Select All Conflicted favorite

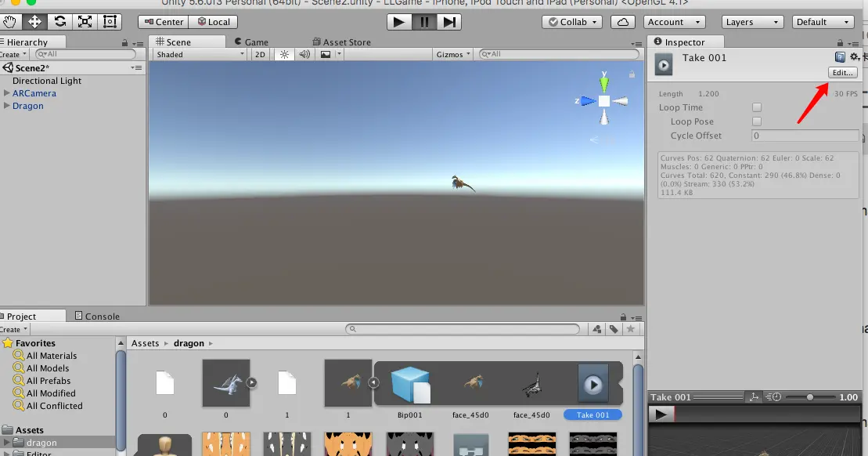pyautogui.click(x=54, y=406)
